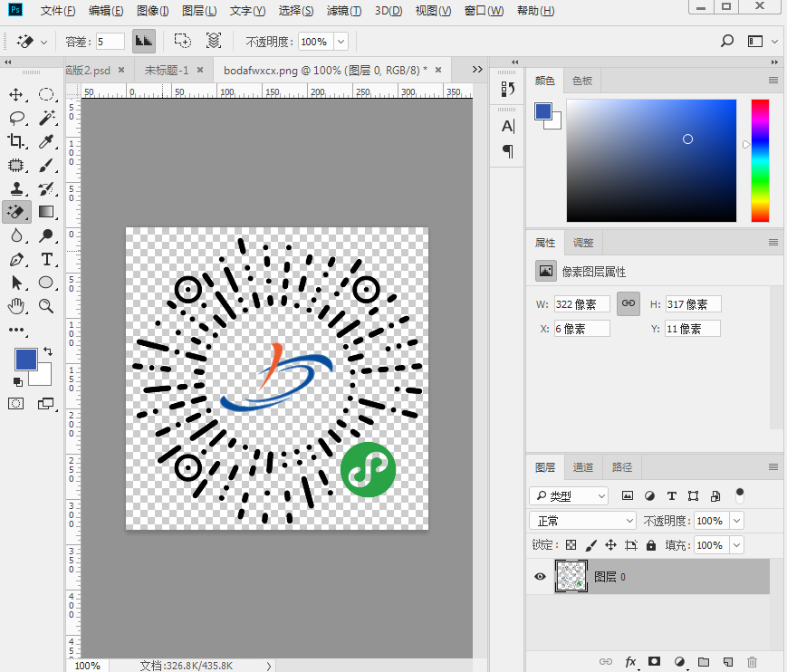Open the 文件 menu
This screenshot has width=787, height=672.
coord(58,11)
